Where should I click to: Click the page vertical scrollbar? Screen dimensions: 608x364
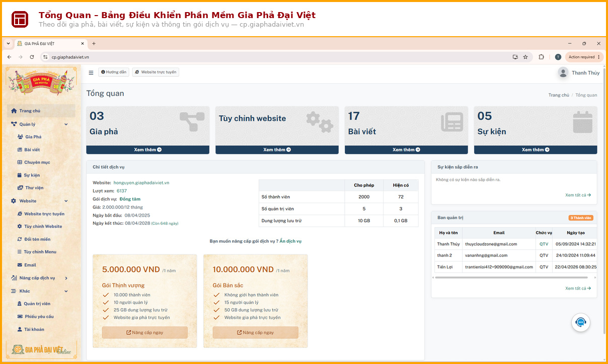604,201
